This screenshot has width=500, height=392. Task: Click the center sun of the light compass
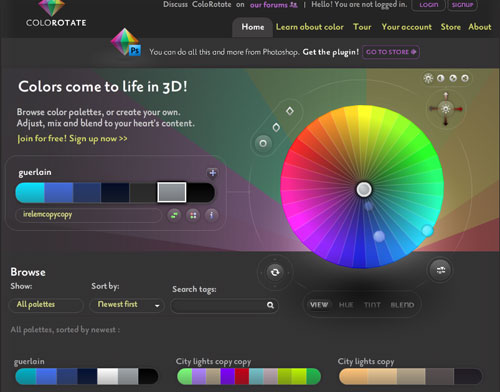click(446, 109)
